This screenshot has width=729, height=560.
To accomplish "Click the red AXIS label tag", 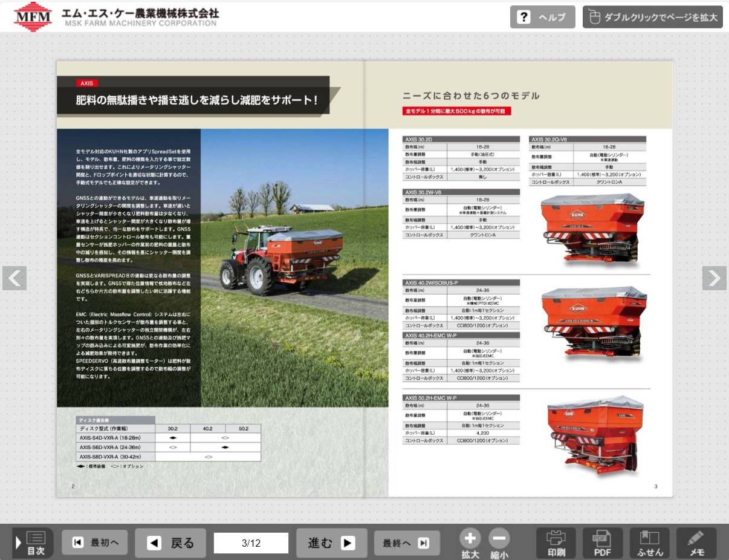I will [x=87, y=83].
